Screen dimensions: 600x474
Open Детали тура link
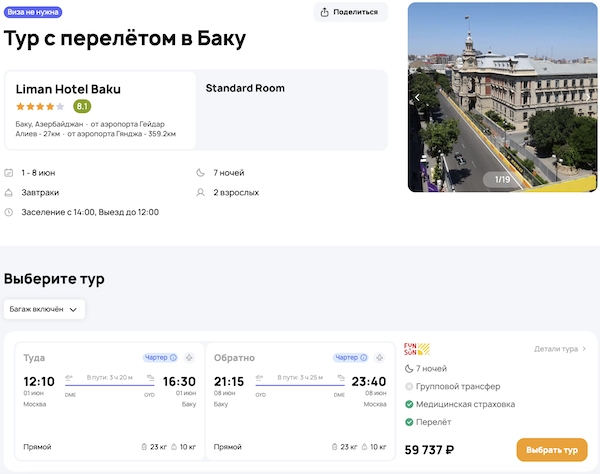[560, 349]
